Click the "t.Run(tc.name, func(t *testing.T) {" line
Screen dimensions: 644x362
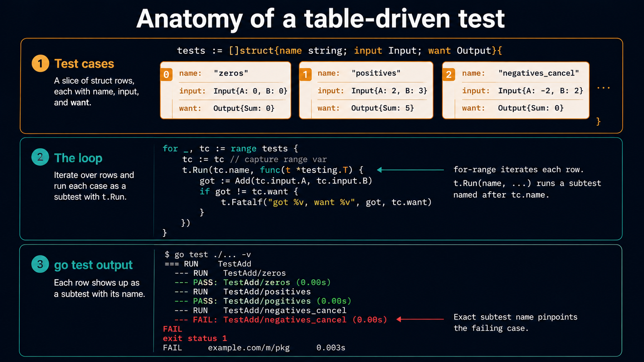click(273, 170)
